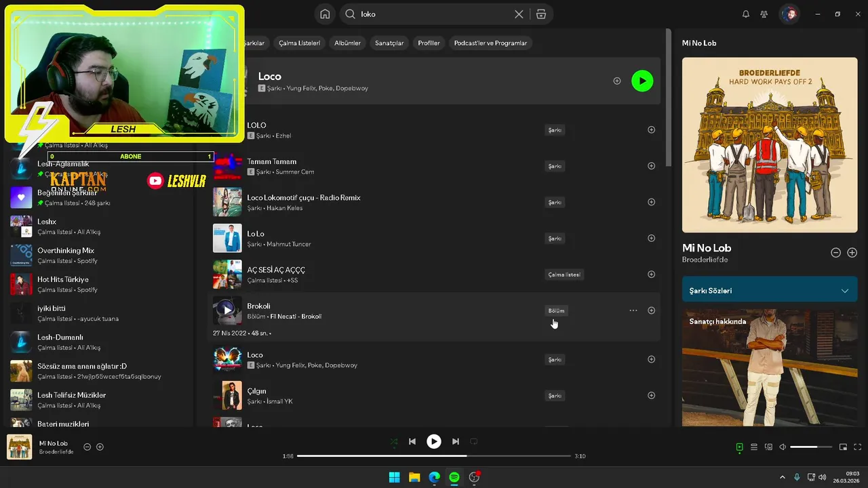Play top result Loco with green button
The width and height of the screenshot is (868, 488).
tap(642, 81)
